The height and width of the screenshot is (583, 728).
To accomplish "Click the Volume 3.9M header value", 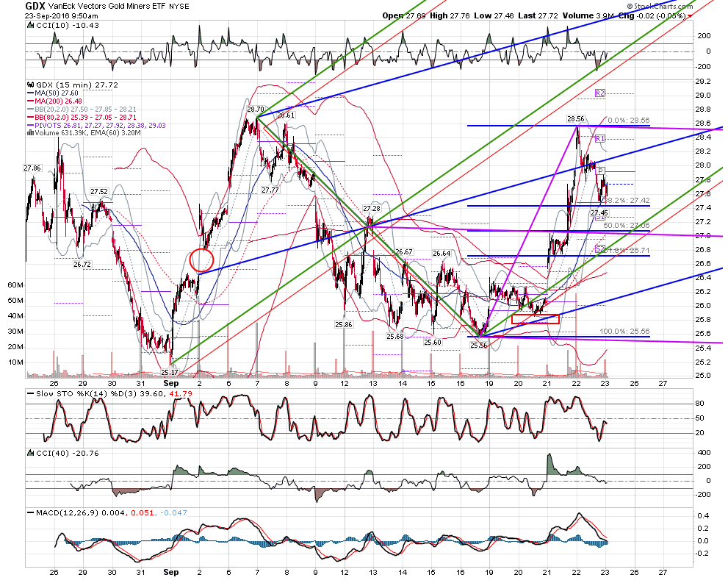I will click(x=588, y=15).
